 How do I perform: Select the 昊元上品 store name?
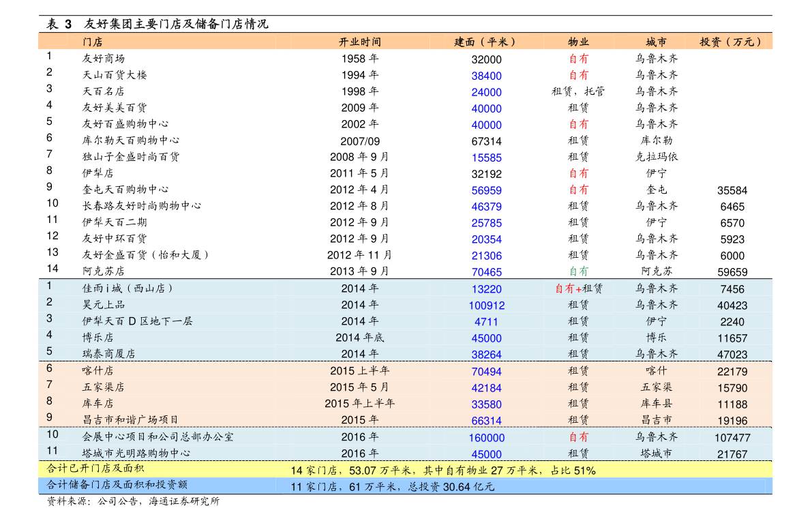tap(103, 305)
